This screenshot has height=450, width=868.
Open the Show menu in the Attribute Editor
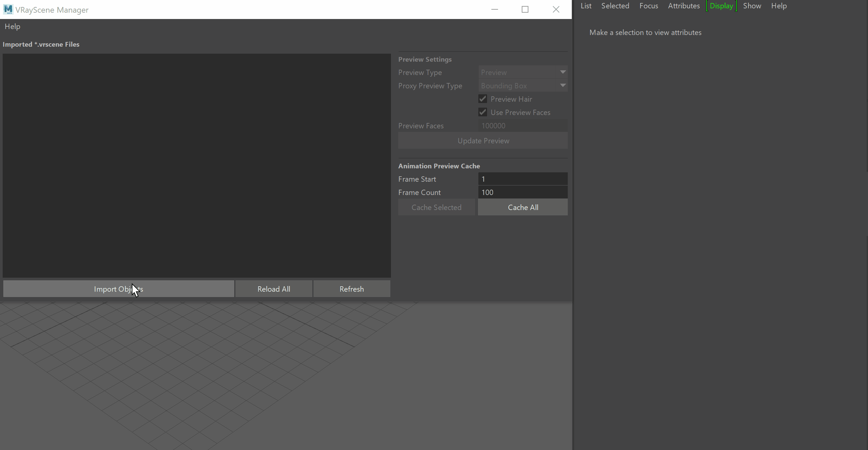752,6
